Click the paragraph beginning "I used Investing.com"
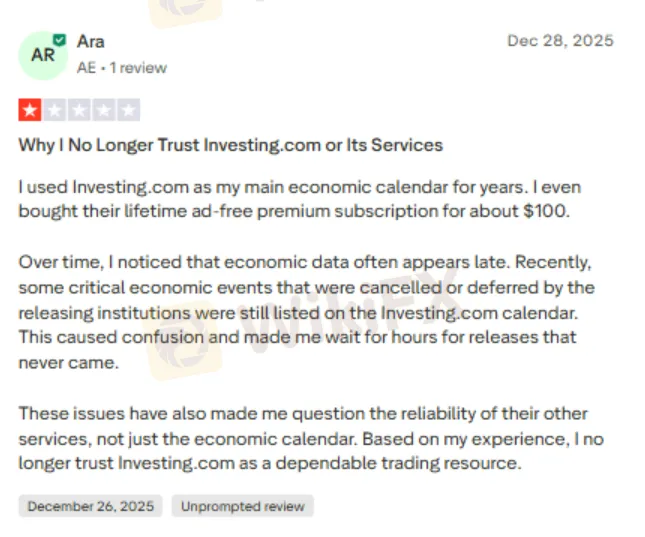Image resolution: width=645 pixels, height=537 pixels. click(299, 199)
